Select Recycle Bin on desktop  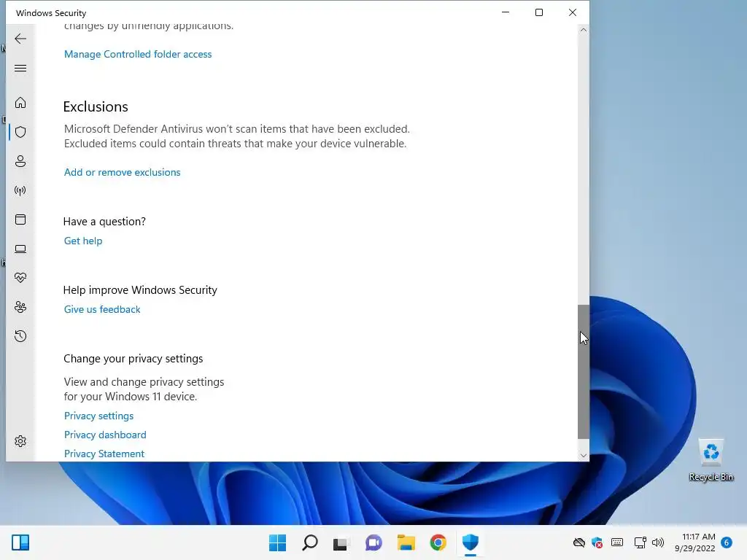pyautogui.click(x=711, y=460)
